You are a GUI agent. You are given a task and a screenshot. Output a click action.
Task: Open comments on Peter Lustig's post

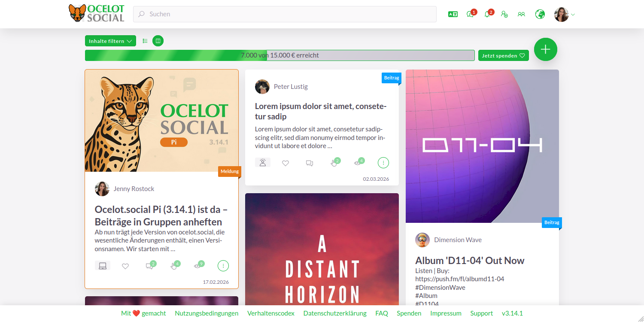(x=310, y=162)
